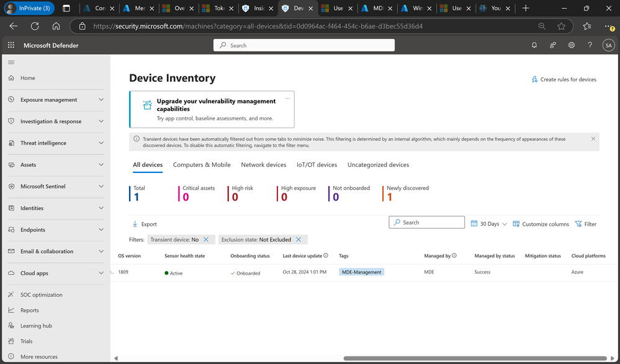620x364 pixels.
Task: Open the app launcher waffle icon
Action: click(11, 45)
